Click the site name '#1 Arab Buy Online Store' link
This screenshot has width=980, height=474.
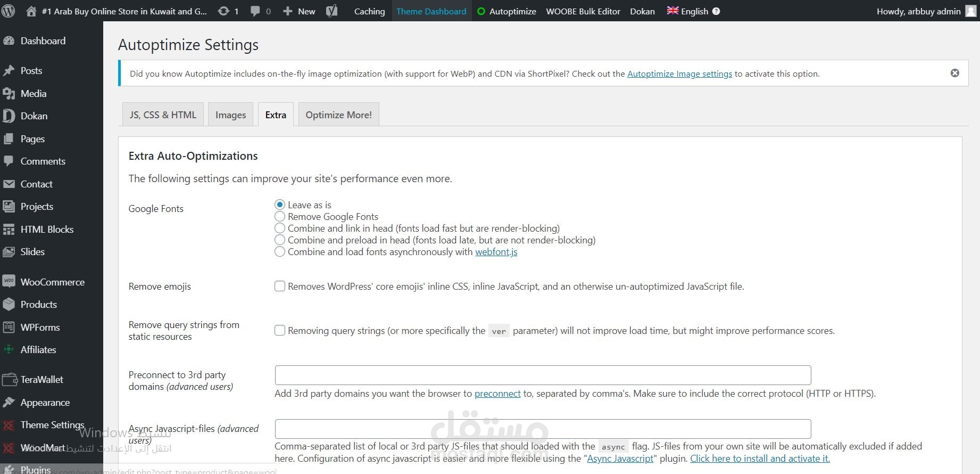click(124, 11)
